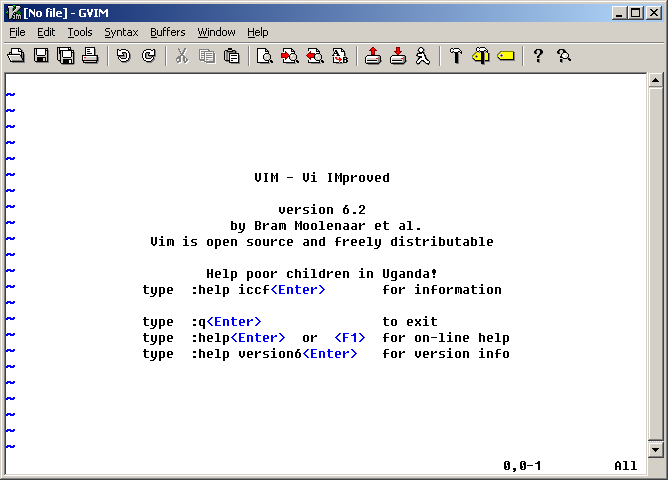Click 'for information' text
668x480 pixels.
442,290
